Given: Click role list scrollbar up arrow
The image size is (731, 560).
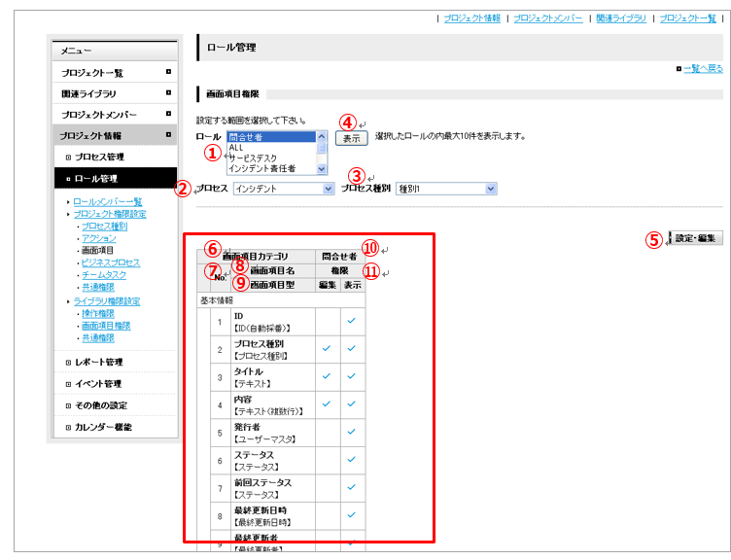Looking at the screenshot, I should coord(322,136).
